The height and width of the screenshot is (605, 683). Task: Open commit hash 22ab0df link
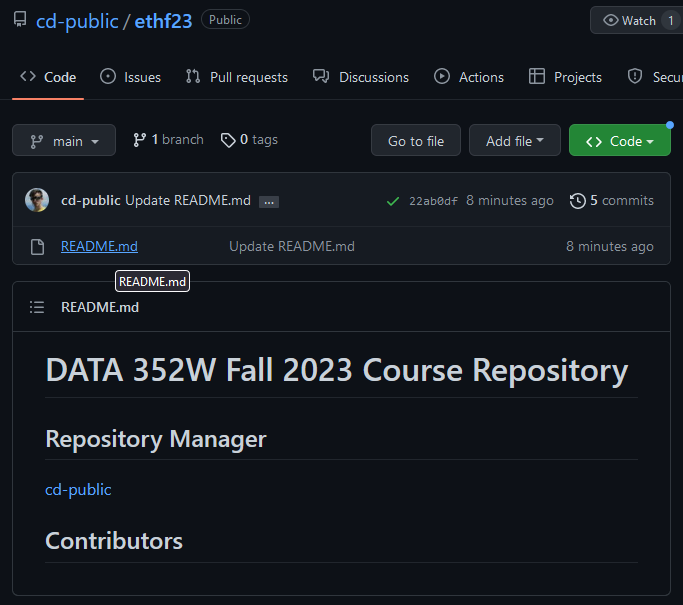coord(433,201)
